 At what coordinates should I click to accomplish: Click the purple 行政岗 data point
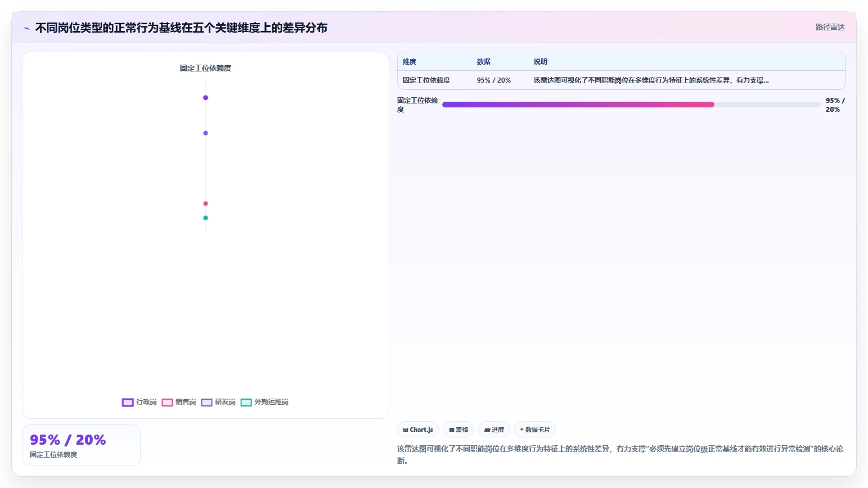tap(205, 98)
